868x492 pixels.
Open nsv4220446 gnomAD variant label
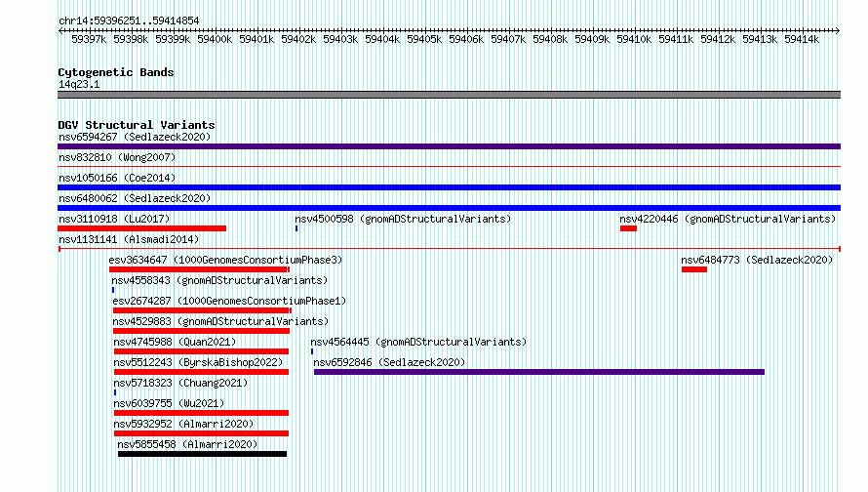tap(728, 219)
